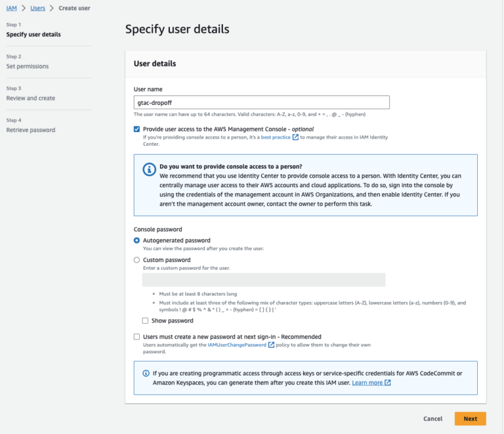Check Users must create new password at next sign-in
Screen dimensions: 504x434
(x=136, y=337)
